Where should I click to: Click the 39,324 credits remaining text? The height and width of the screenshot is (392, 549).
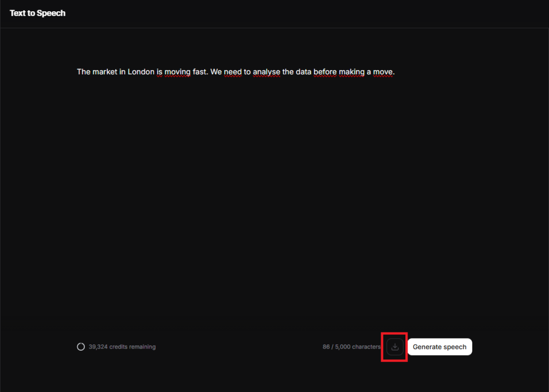[122, 347]
